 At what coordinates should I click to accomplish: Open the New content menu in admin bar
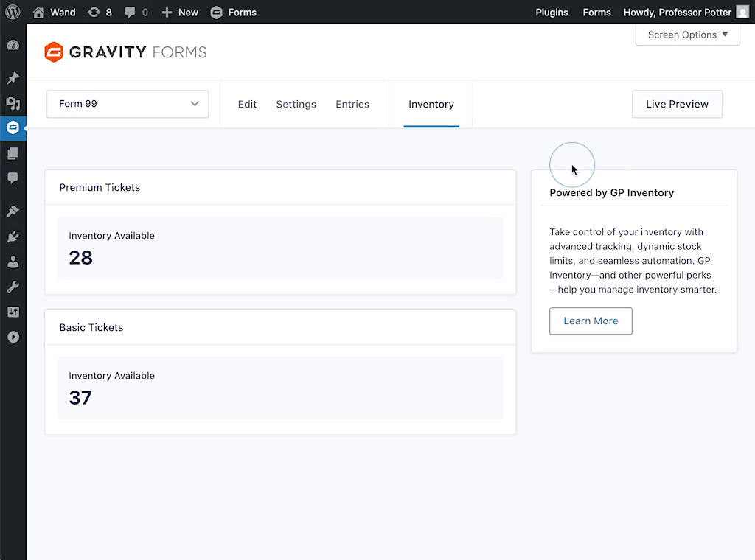pos(180,12)
